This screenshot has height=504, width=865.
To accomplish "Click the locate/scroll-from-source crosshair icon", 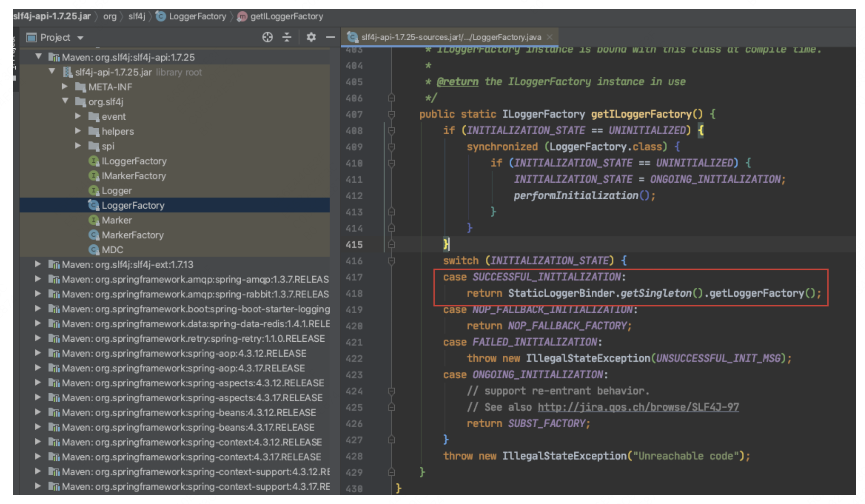I will (x=267, y=37).
